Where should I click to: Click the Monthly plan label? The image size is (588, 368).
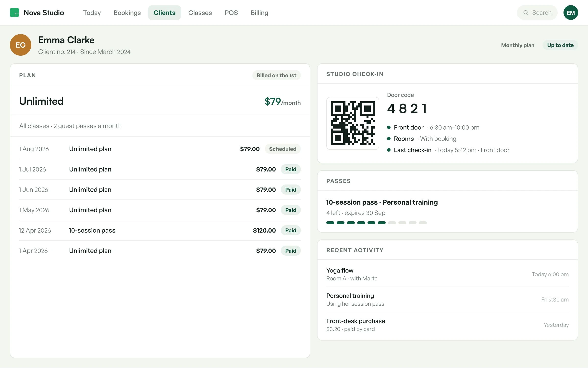pos(518,45)
